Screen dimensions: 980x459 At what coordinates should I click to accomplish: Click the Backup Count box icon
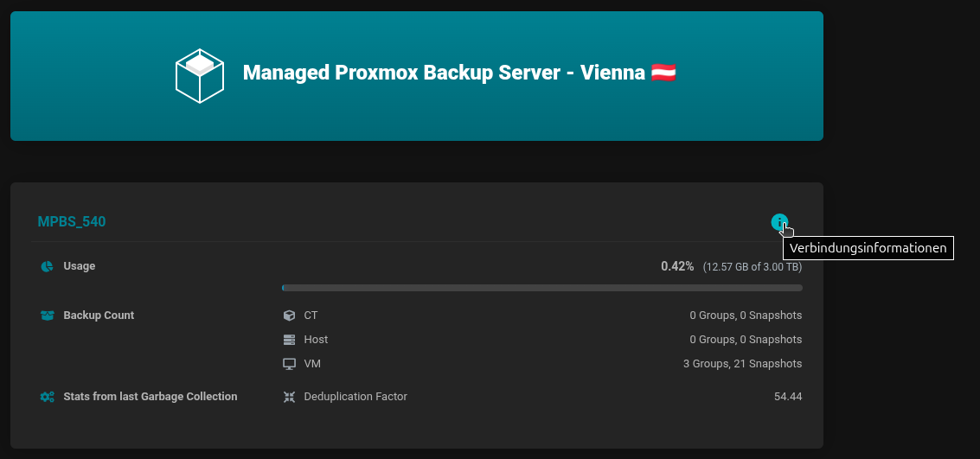48,316
